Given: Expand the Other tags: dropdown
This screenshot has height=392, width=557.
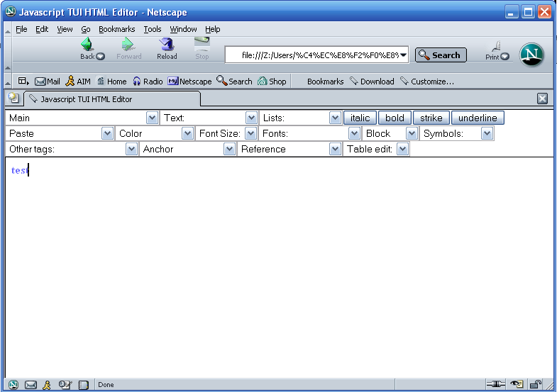Looking at the screenshot, I should click(131, 149).
